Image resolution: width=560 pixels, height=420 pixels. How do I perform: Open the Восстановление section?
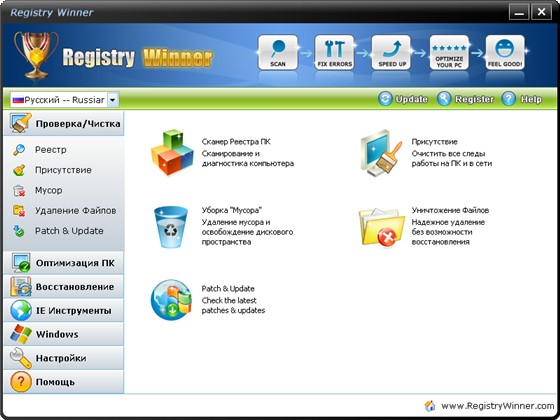tap(64, 287)
